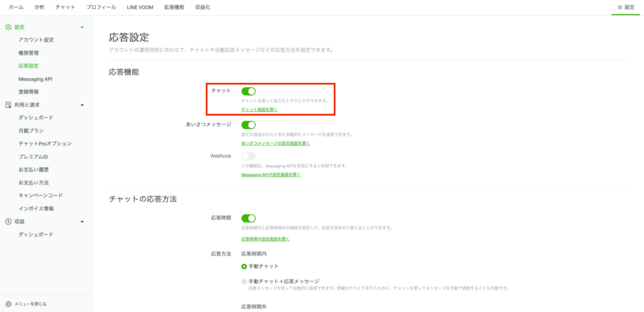This screenshot has width=644, height=312.
Task: Switch to the 分析 tab
Action: pos(40,7)
